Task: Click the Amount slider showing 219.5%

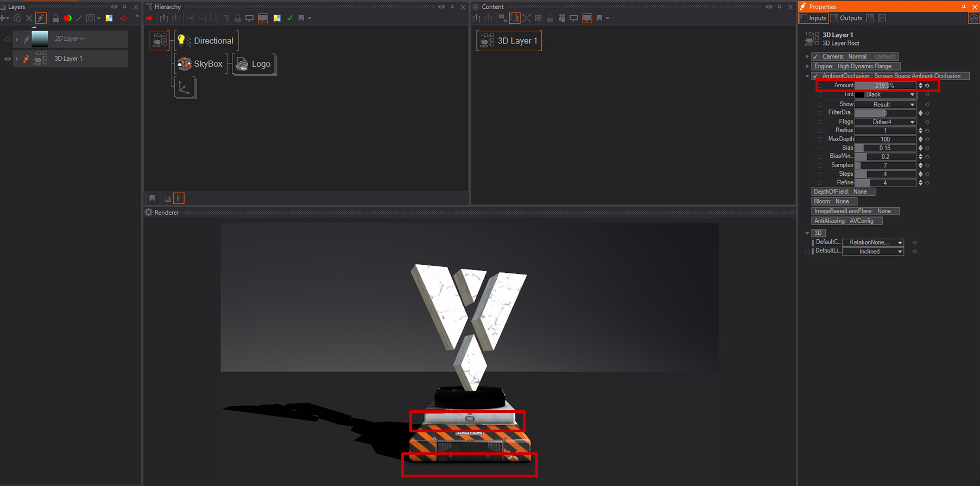Action: (x=885, y=85)
